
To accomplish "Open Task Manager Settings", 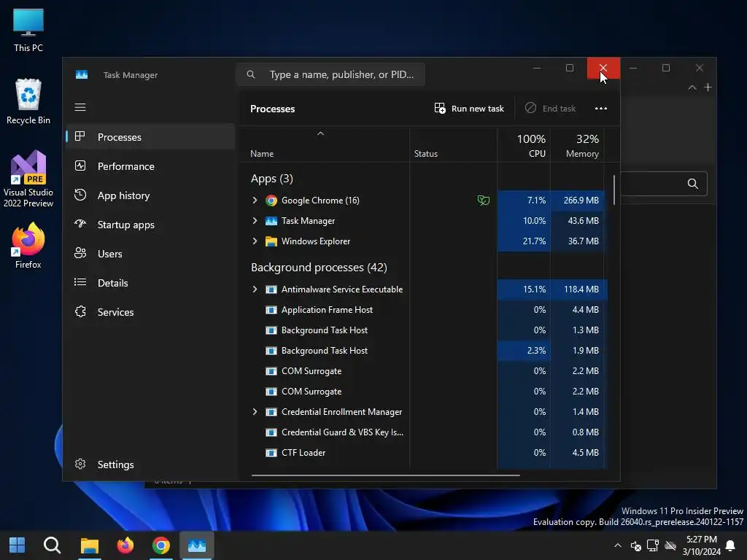I will [x=150, y=464].
